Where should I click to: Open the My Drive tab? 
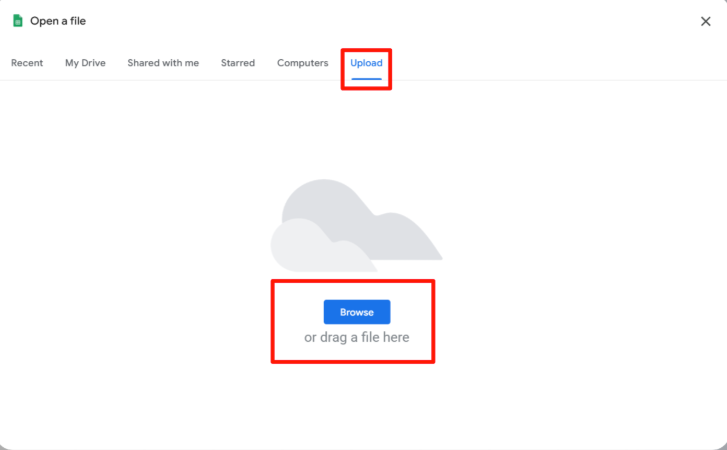(85, 63)
